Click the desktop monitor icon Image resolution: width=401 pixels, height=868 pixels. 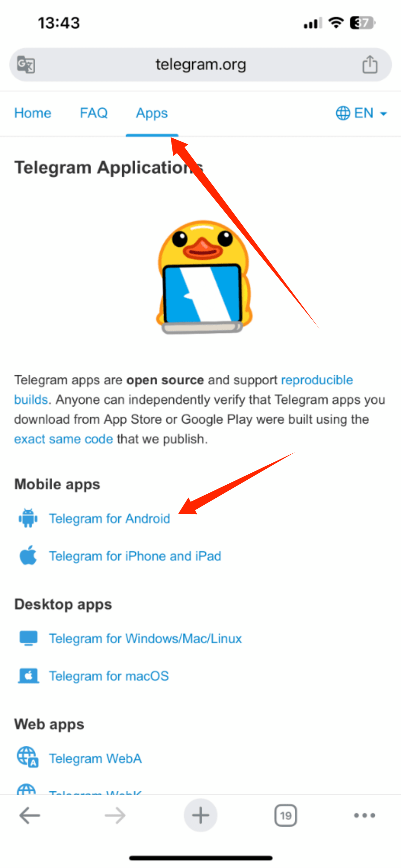point(28,638)
